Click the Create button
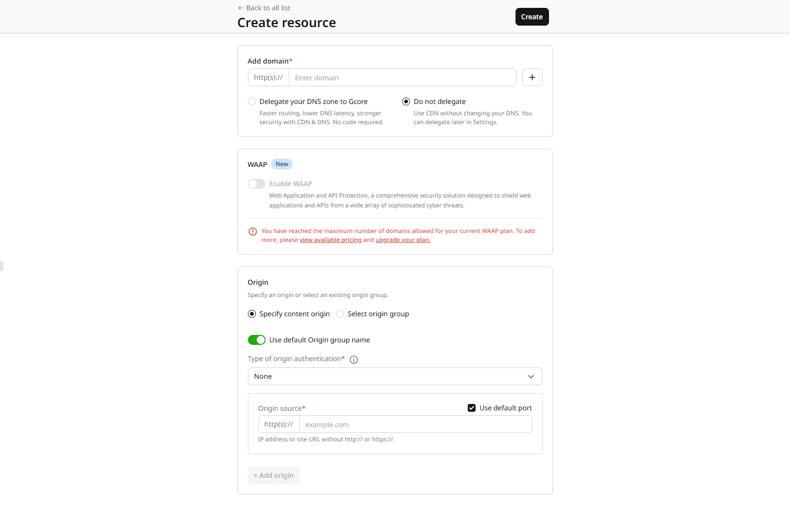This screenshot has height=532, width=790. pos(532,16)
